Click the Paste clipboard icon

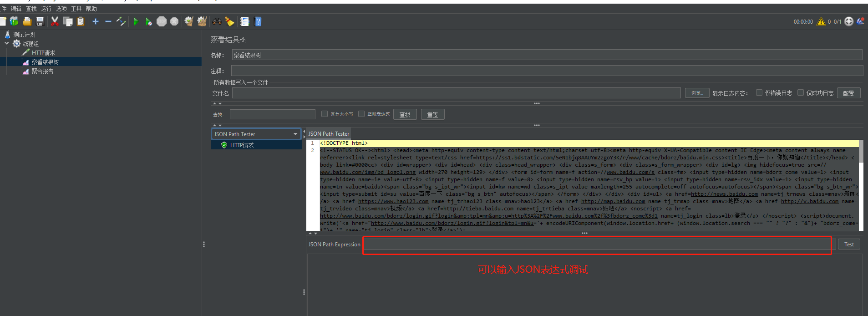click(x=81, y=21)
